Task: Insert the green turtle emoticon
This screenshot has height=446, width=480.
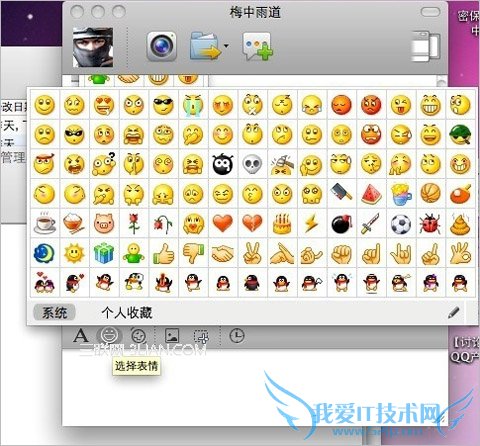Action: pos(460,134)
